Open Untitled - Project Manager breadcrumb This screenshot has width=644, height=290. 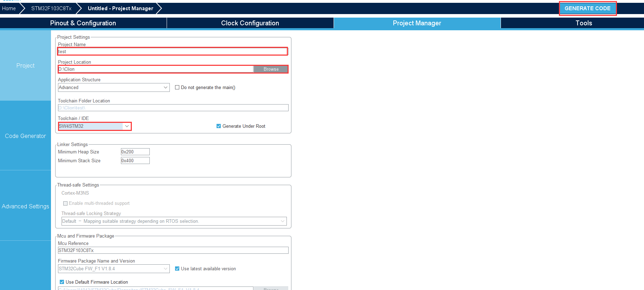[x=121, y=8]
